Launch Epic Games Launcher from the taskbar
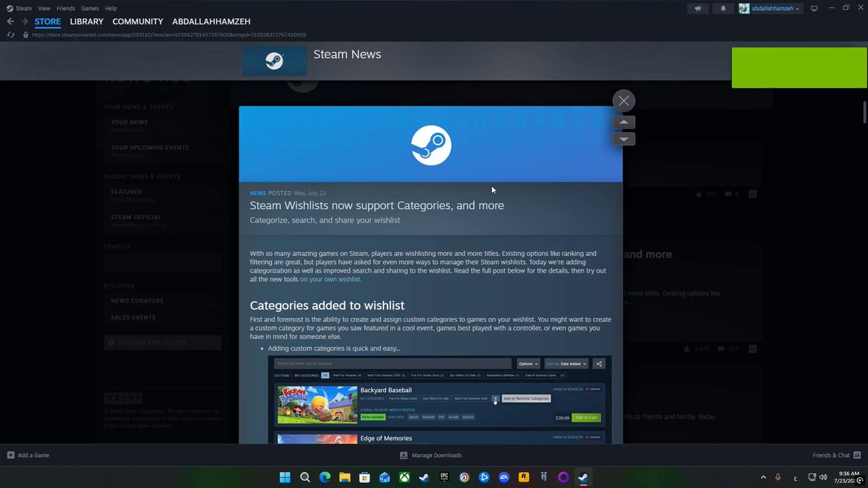 pos(444,477)
